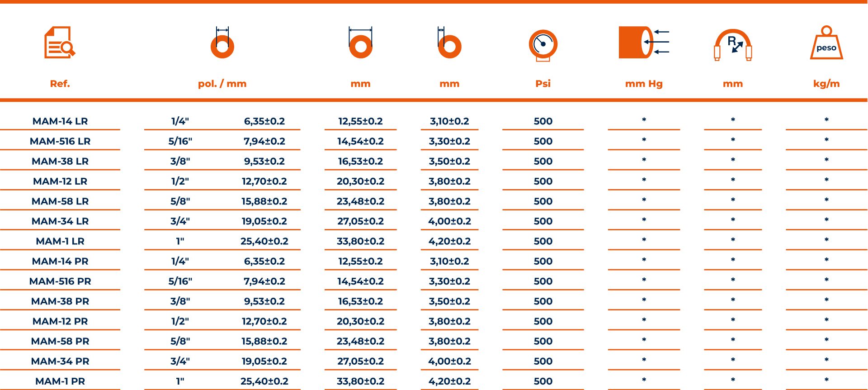Click the pol. / mm column header
868x390 pixels.
222,84
